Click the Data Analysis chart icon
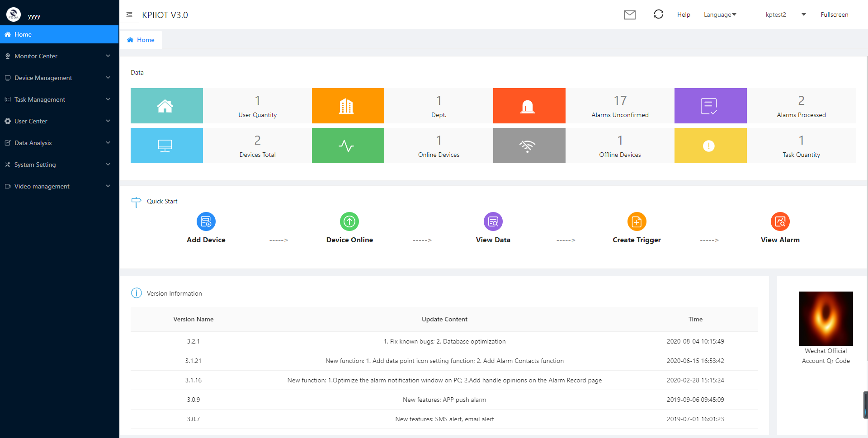 pos(8,143)
